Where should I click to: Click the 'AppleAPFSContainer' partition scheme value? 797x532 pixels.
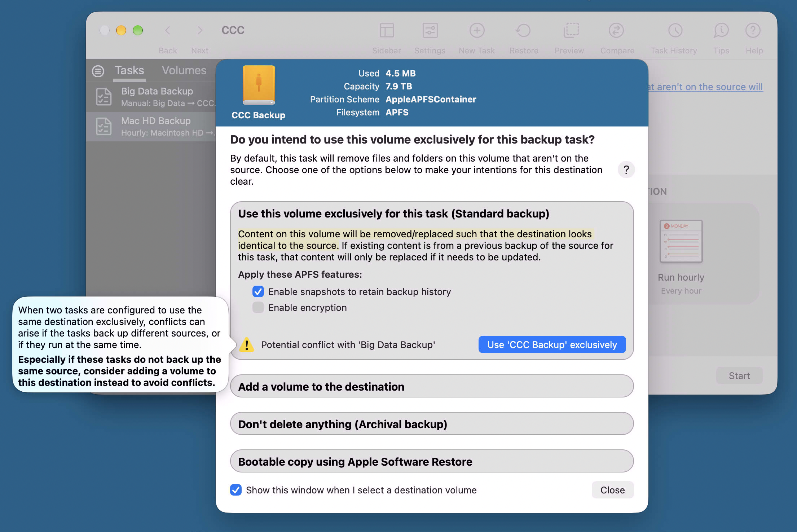(431, 99)
